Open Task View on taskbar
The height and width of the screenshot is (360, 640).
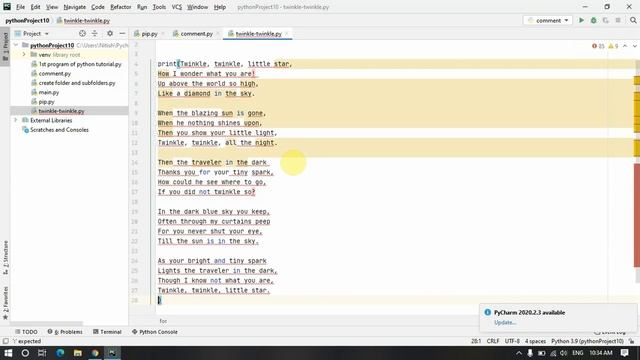(42, 353)
